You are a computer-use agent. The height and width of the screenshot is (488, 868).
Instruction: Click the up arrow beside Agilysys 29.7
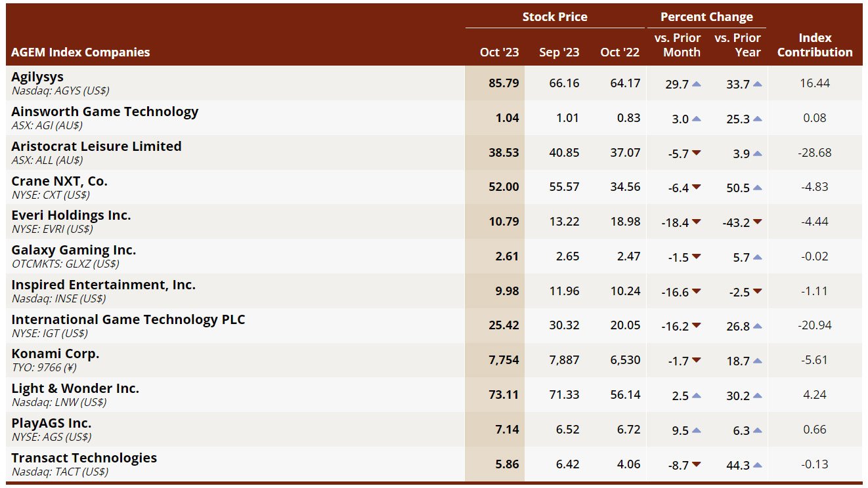pyautogui.click(x=697, y=84)
